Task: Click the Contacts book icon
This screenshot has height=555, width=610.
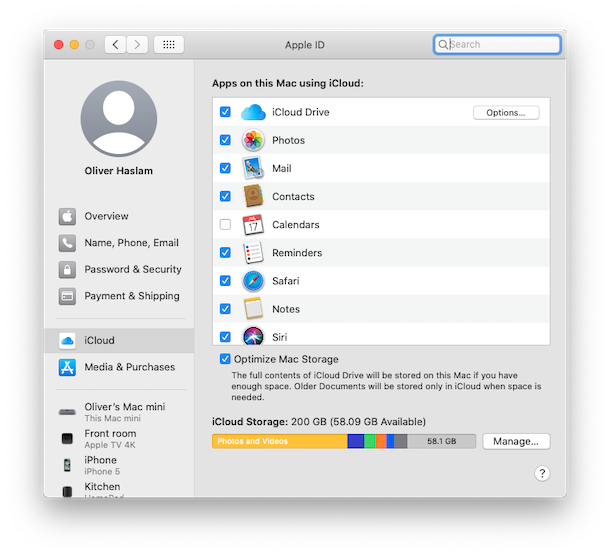Action: (253, 197)
